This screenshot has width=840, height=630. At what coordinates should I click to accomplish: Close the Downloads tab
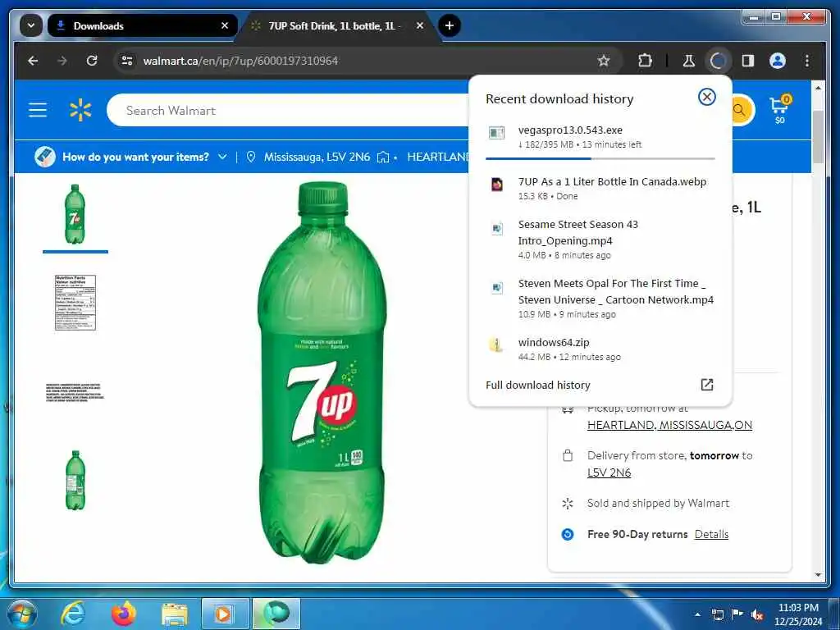225,25
